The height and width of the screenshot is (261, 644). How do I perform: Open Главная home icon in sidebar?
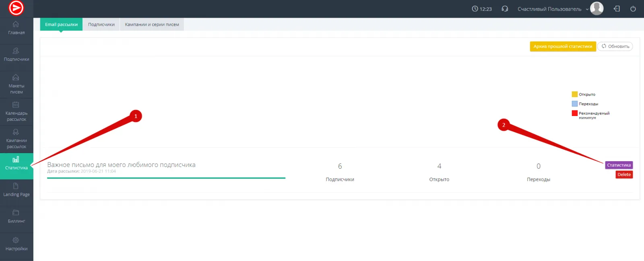tap(16, 25)
